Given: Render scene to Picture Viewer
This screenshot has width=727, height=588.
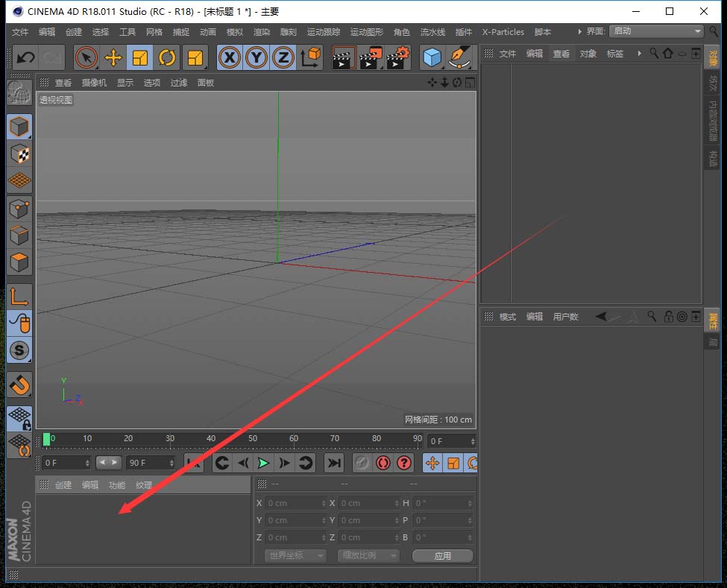Looking at the screenshot, I should pyautogui.click(x=371, y=57).
